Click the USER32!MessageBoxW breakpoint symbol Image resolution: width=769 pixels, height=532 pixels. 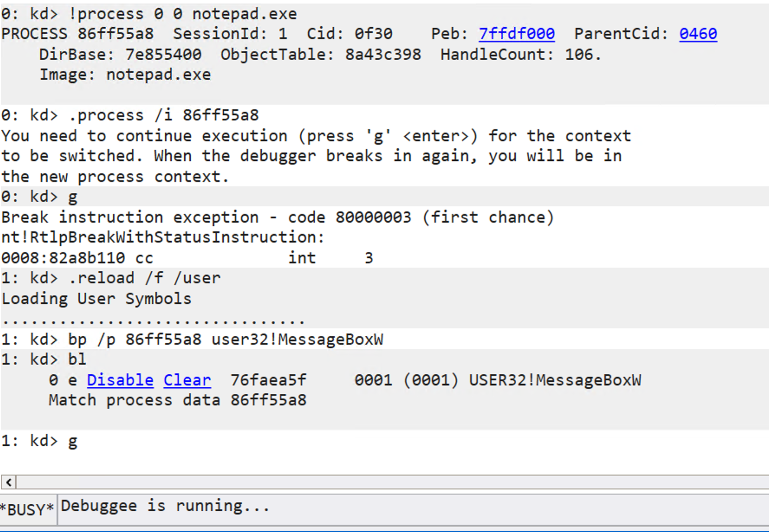(x=554, y=380)
